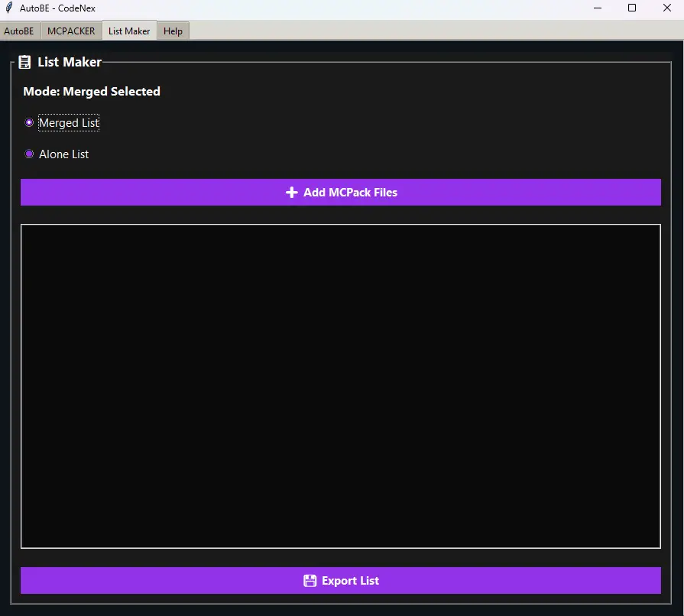The width and height of the screenshot is (684, 616).
Task: Select the List Maker tab
Action: 129,31
